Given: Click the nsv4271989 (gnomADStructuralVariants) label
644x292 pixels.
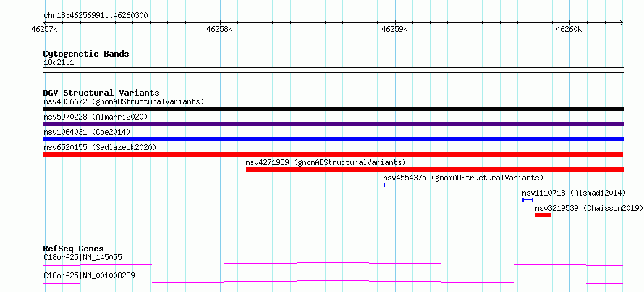Looking at the screenshot, I should (x=326, y=162).
